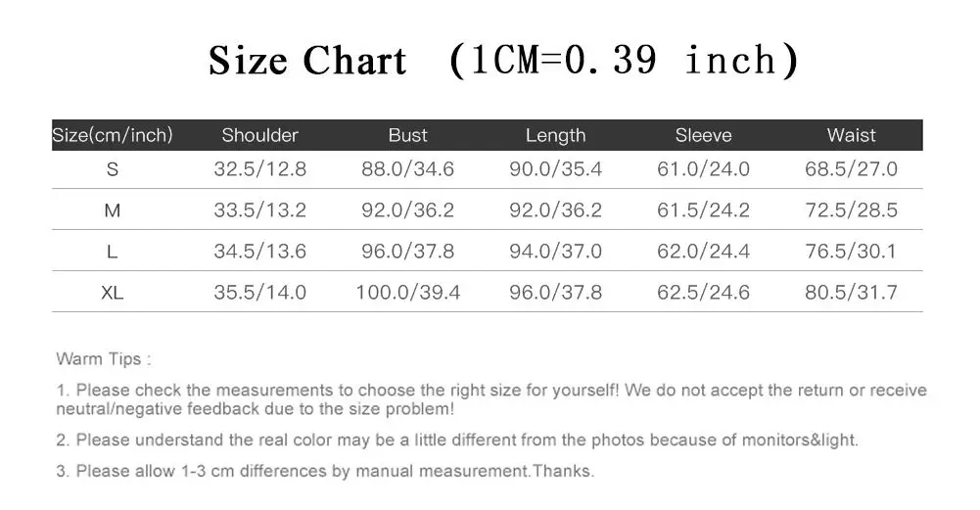Select the Waist column header
Screen dimensions: 980x510
click(x=851, y=136)
